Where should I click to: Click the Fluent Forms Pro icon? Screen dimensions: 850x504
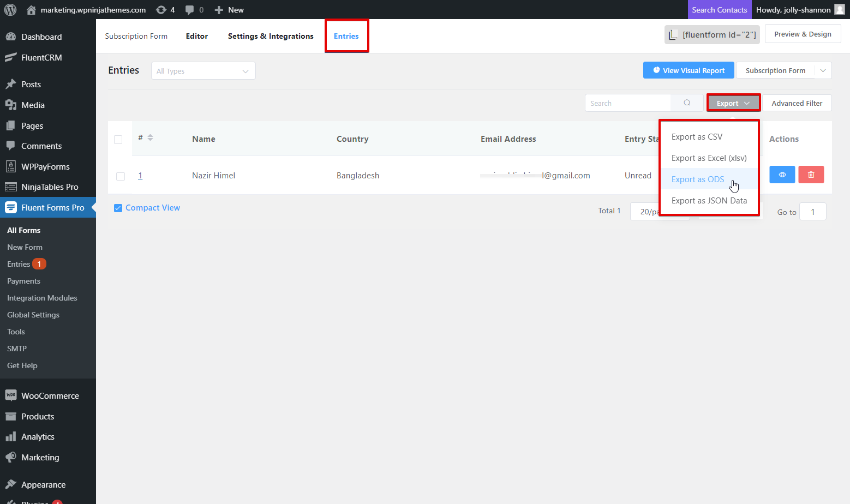tap(10, 207)
